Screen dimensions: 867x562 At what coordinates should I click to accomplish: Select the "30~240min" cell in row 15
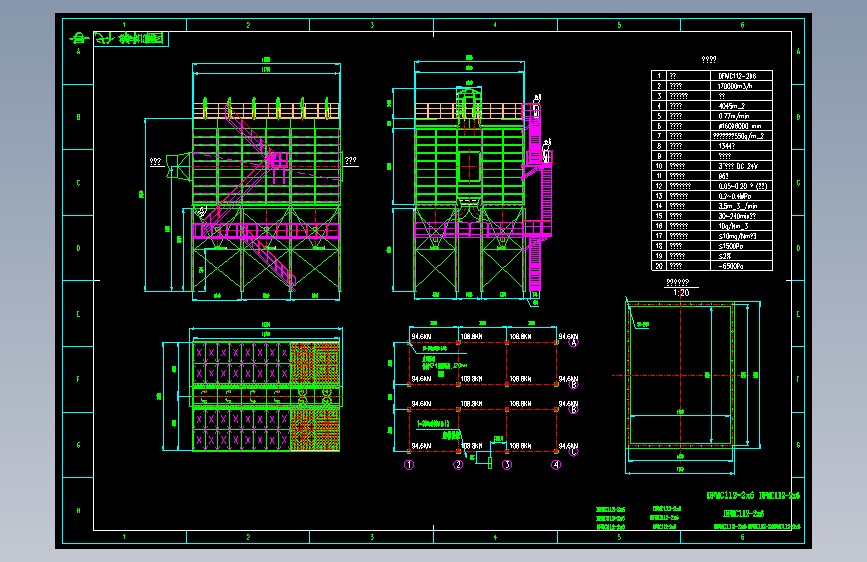point(734,216)
